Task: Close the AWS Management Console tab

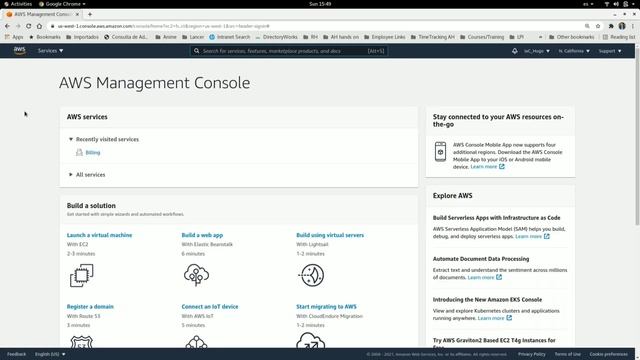Action: coord(77,14)
